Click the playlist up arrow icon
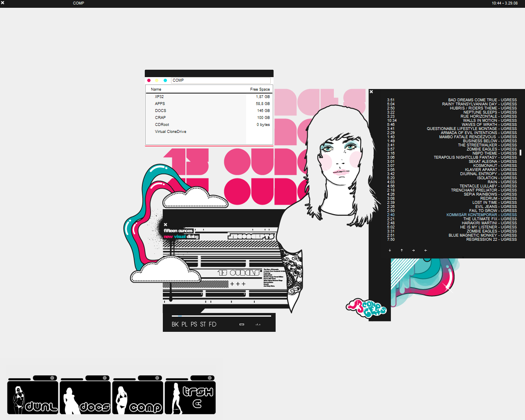 click(402, 250)
